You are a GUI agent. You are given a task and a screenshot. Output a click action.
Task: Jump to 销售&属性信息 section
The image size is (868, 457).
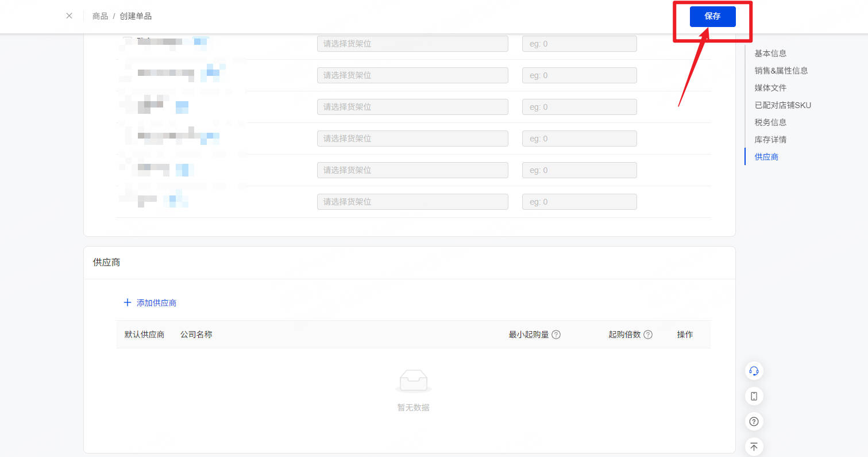click(x=781, y=71)
